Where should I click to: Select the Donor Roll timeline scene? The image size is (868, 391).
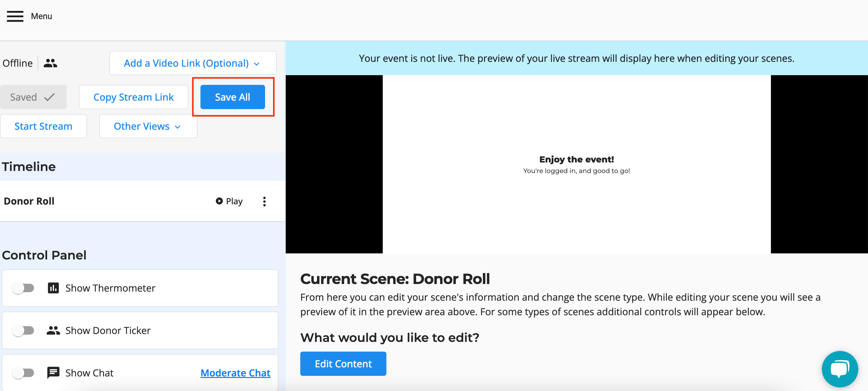[29, 201]
